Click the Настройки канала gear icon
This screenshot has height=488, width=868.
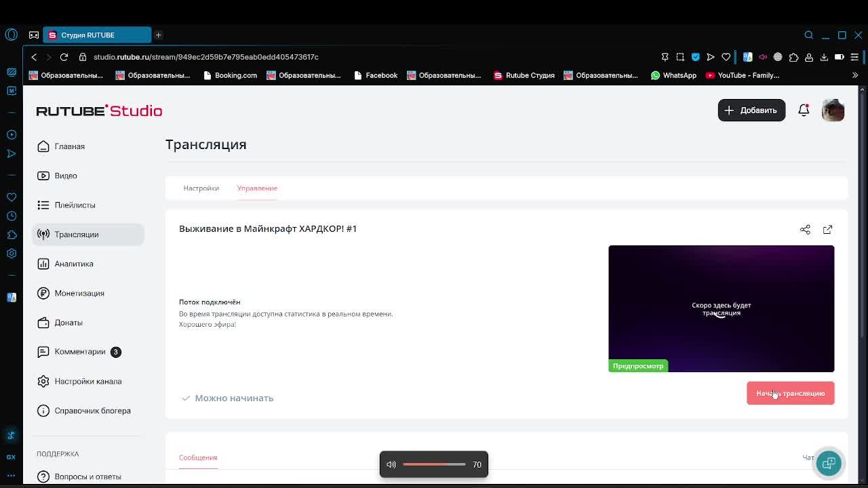[43, 381]
